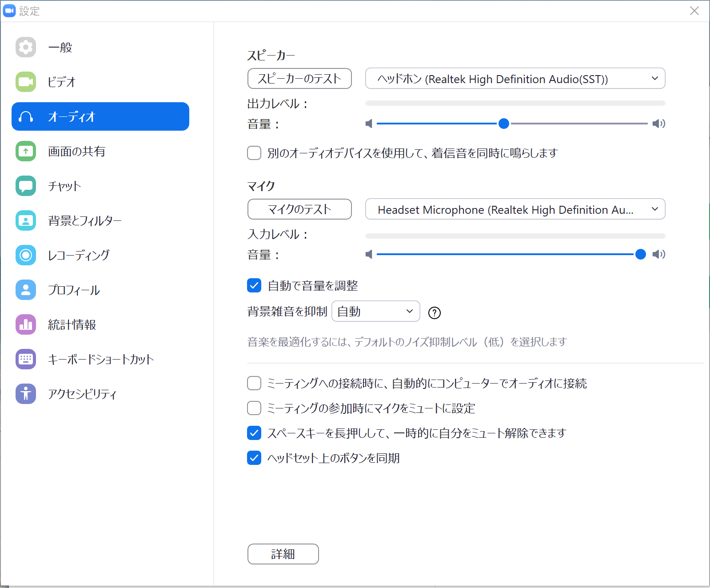Screen dimensions: 710x588
Task: Open Video settings via the camera icon
Action: (x=26, y=82)
